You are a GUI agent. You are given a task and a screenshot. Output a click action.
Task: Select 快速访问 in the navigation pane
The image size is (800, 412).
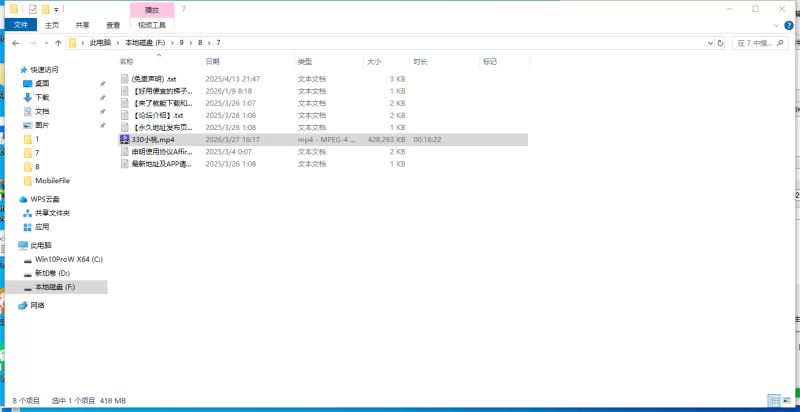pos(44,69)
